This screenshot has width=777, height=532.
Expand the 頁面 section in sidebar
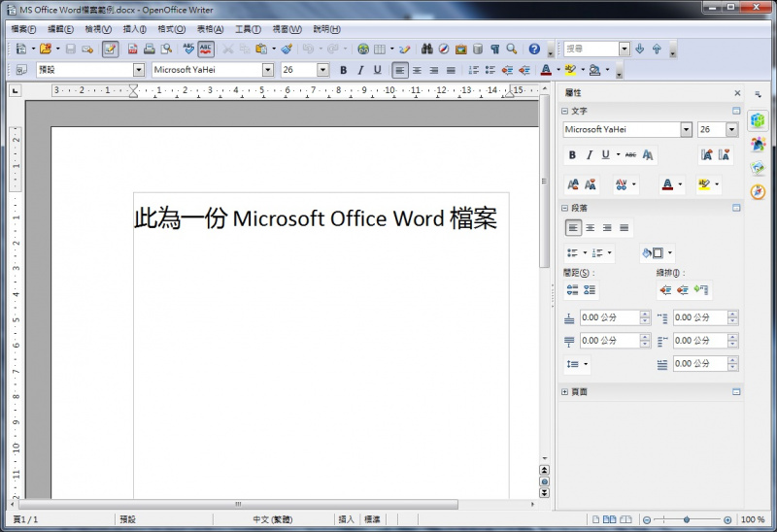pyautogui.click(x=565, y=392)
